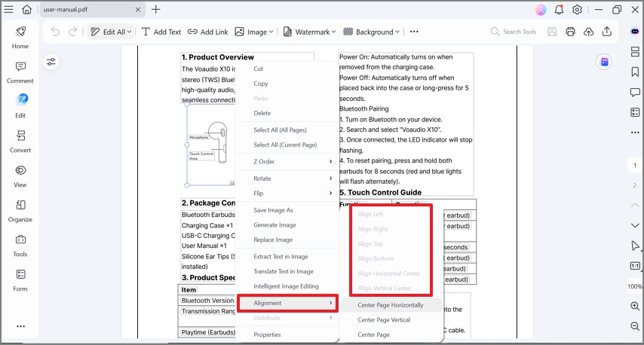Screen dimensions: 644x345
Task: Open the Z Order submenu
Action: pyautogui.click(x=287, y=162)
